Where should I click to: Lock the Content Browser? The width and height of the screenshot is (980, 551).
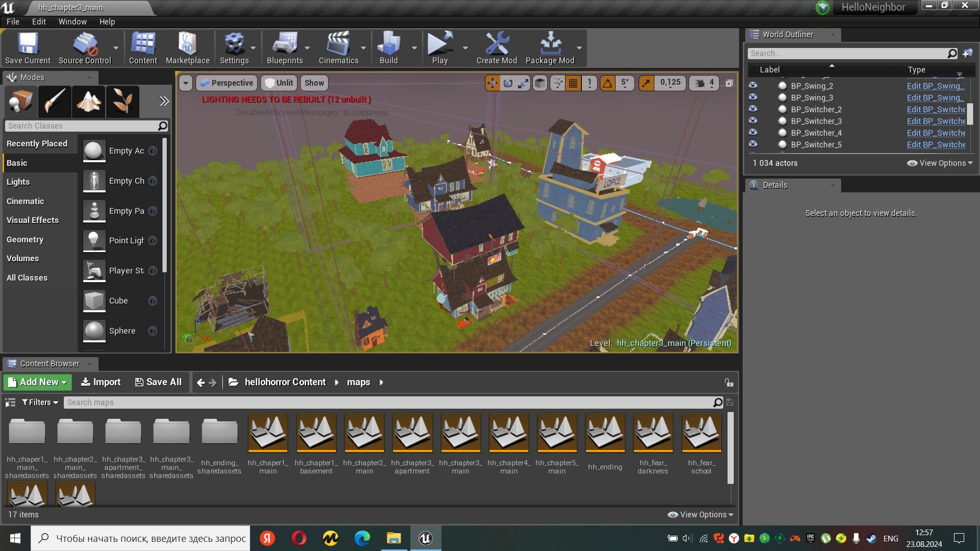(729, 383)
